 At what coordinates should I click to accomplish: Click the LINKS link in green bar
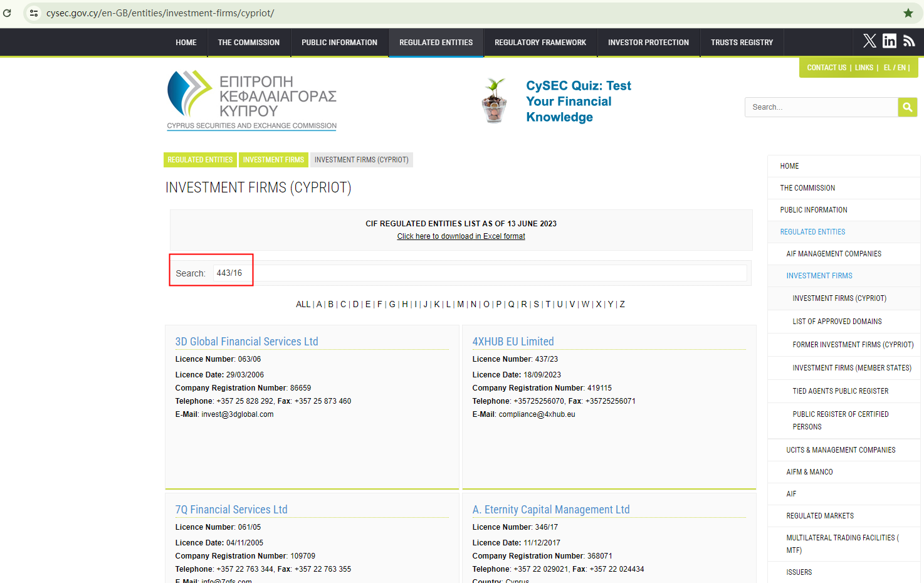click(x=864, y=68)
